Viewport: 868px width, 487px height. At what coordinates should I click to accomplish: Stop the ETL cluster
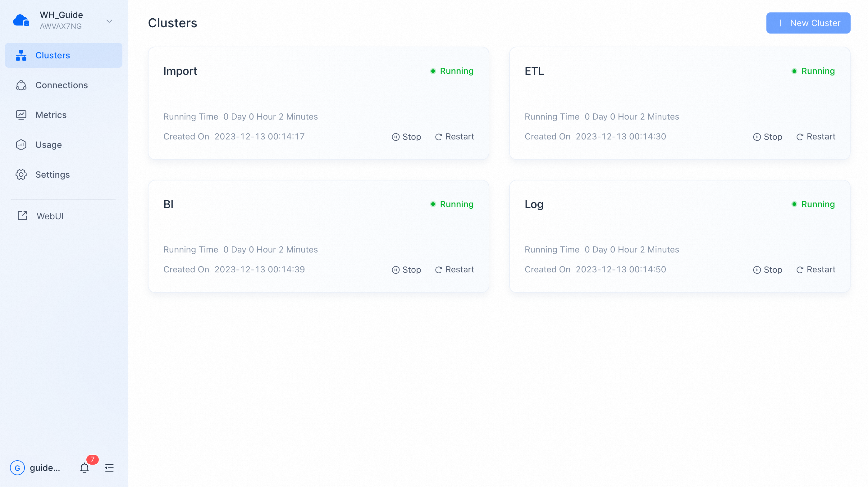point(768,137)
